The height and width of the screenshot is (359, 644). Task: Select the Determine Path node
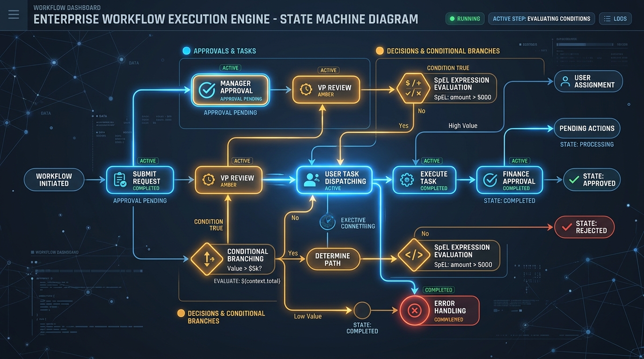tap(333, 259)
